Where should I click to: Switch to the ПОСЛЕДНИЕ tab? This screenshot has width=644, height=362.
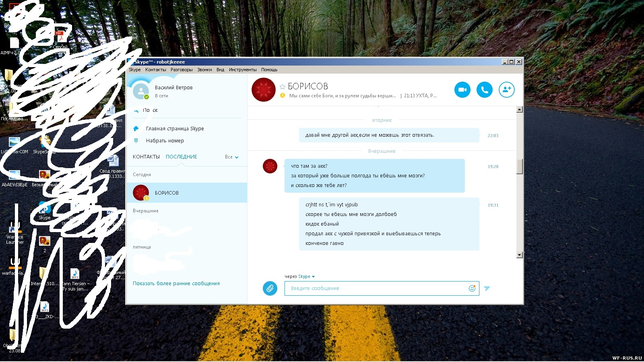tap(182, 157)
